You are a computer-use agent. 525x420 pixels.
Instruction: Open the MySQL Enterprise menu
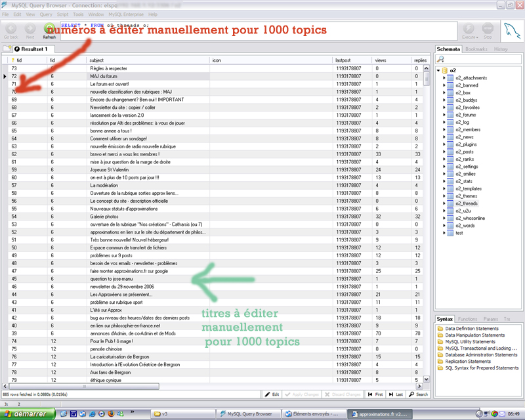click(126, 14)
